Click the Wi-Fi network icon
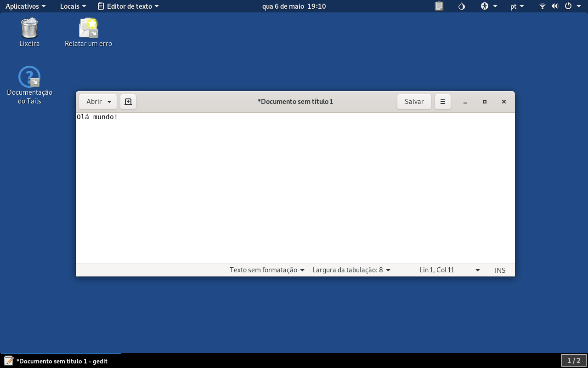The width and height of the screenshot is (588, 368). [x=543, y=6]
